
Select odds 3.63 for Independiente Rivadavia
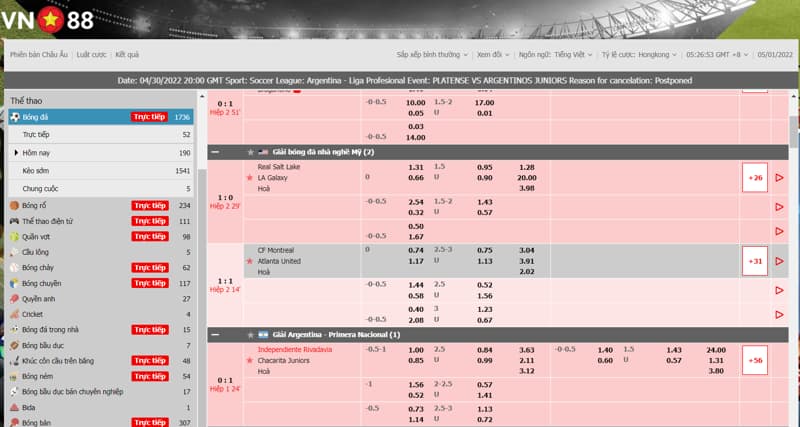[527, 350]
